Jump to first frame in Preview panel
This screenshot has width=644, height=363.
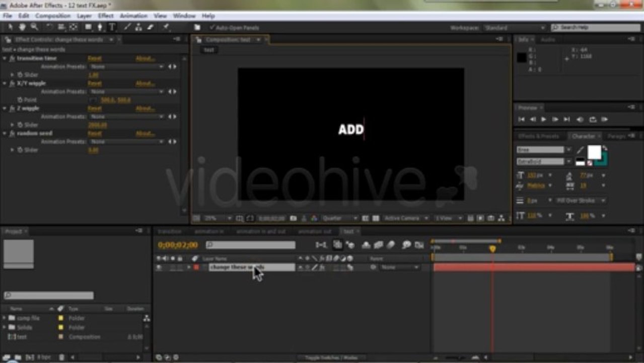point(521,119)
